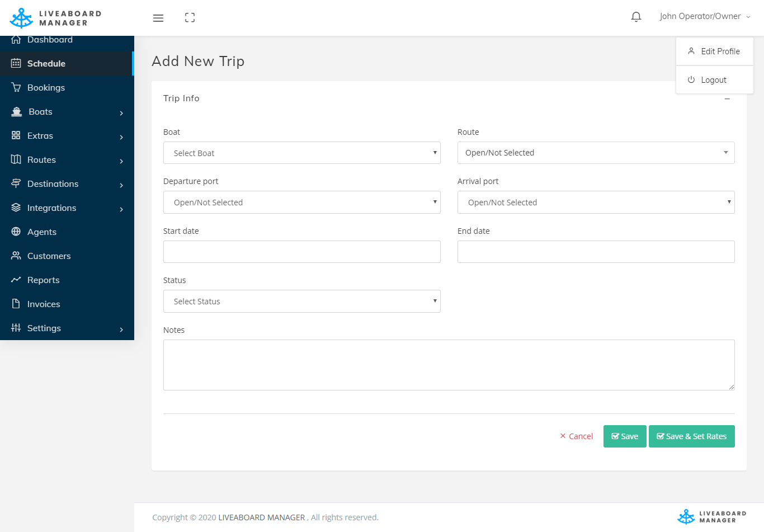Image resolution: width=764 pixels, height=532 pixels.
Task: Cancel the new trip form
Action: pyautogui.click(x=576, y=436)
